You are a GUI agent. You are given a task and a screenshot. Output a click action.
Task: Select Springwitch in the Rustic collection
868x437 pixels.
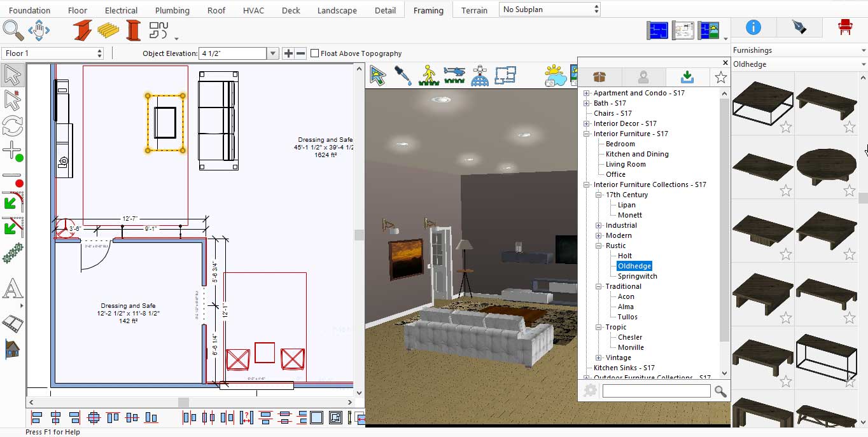[637, 276]
